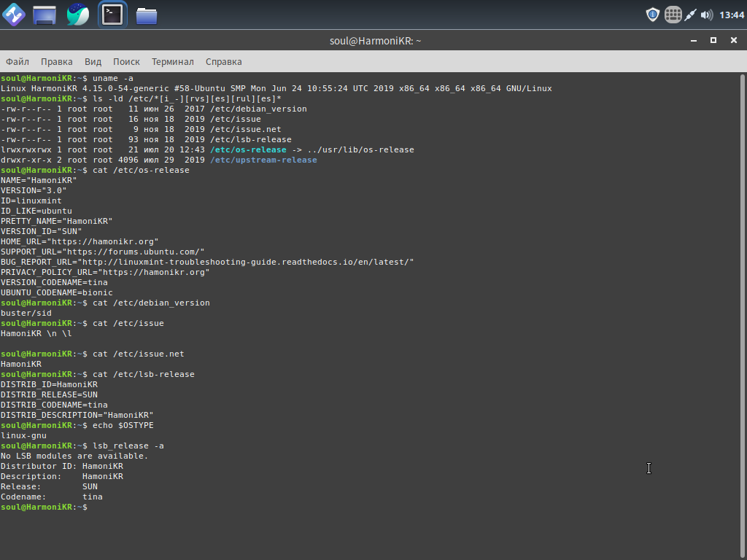
Task: Click the UBUNTU_CODENAME=bionic line
Action: click(x=57, y=293)
